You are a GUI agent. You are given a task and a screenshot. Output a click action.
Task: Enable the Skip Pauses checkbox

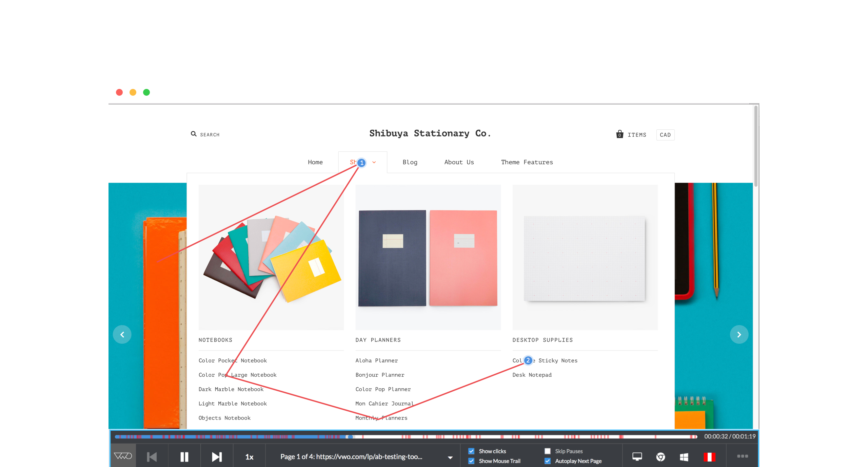pyautogui.click(x=548, y=451)
